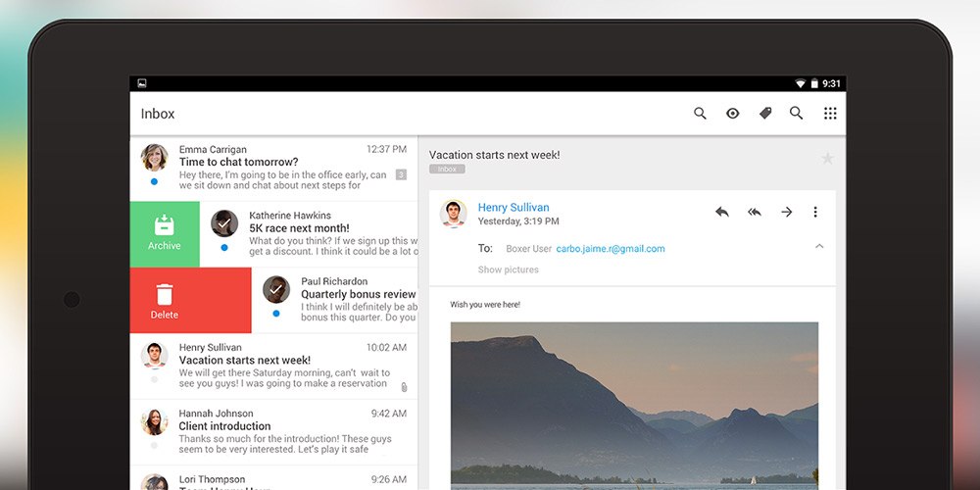Open the apps grid menu in toolbar
This screenshot has height=490, width=980.
pyautogui.click(x=830, y=114)
